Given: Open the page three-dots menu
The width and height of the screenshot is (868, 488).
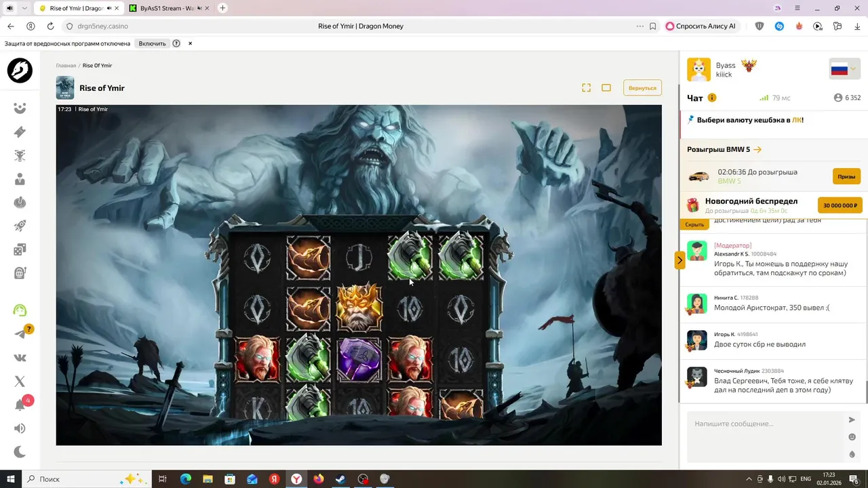Looking at the screenshot, I should (639, 26).
